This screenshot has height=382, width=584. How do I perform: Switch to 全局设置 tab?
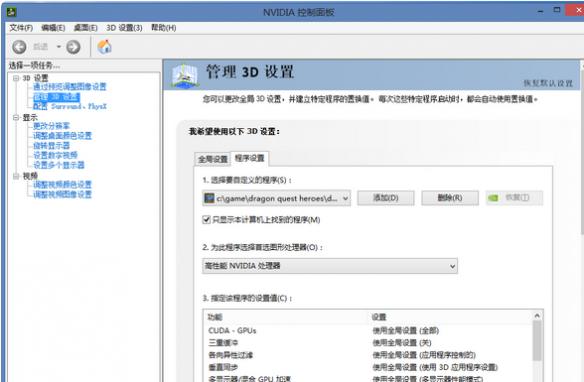click(x=213, y=159)
